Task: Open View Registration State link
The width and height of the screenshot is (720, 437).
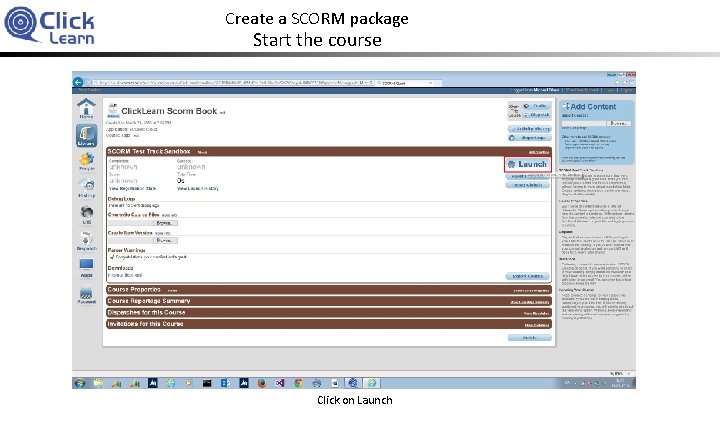Action: 132,189
